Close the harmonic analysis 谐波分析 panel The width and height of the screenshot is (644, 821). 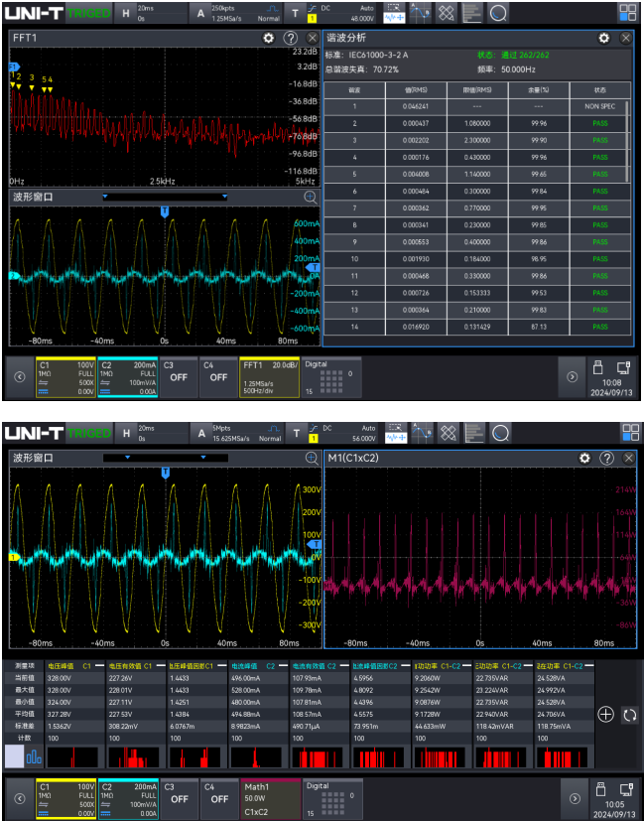coord(625,38)
